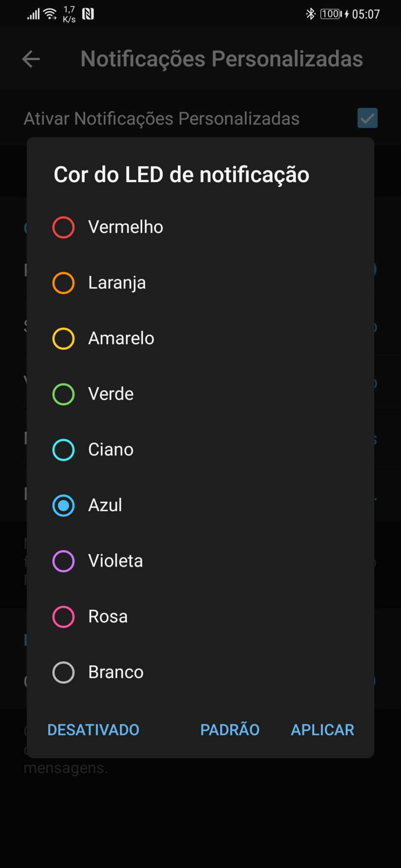Tap the mobile signal strength icon

point(33,14)
